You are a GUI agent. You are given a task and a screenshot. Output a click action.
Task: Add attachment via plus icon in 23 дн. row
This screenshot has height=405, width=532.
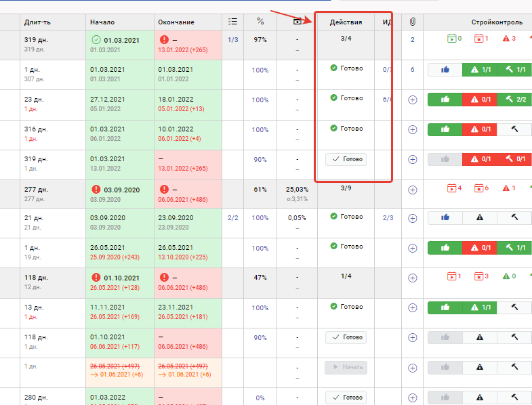coord(412,100)
